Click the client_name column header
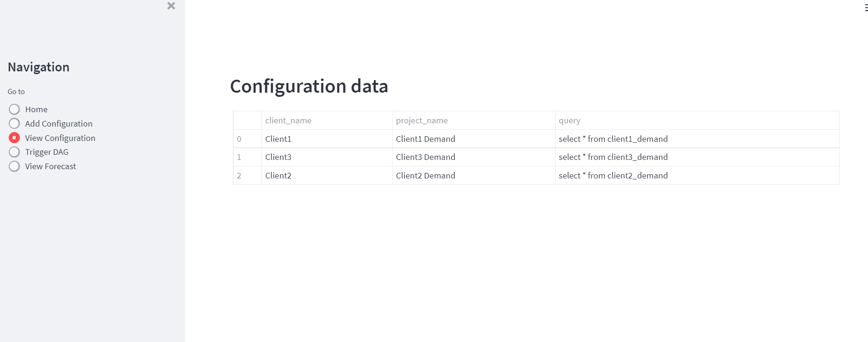 pyautogui.click(x=288, y=120)
